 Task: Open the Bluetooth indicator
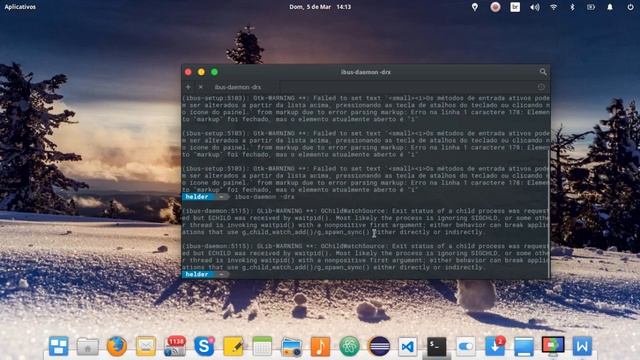click(572, 7)
